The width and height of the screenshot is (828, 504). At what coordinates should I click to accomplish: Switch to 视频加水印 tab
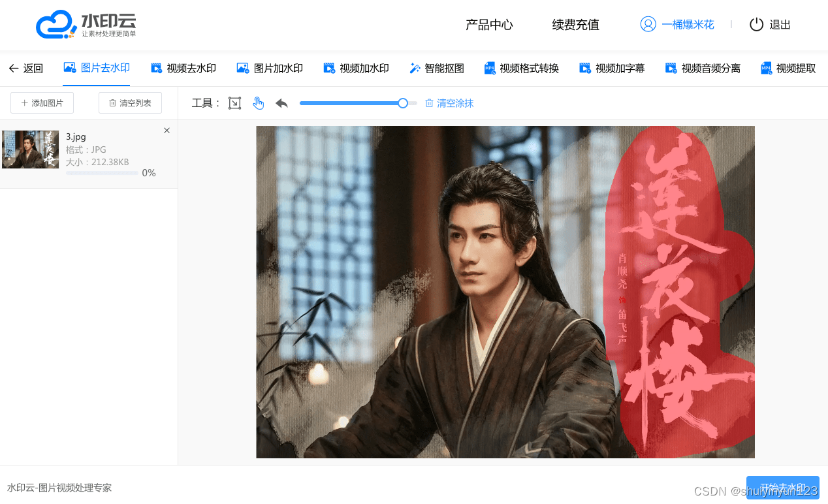coord(356,68)
